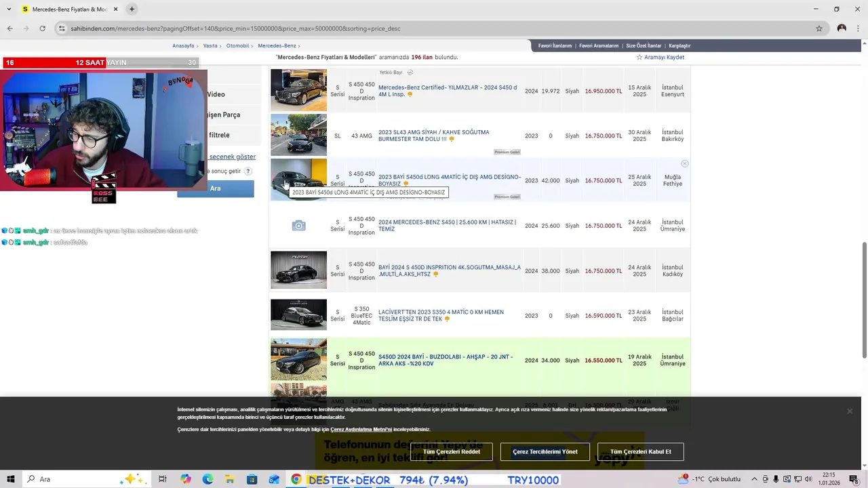Screen dimensions: 868x488
Task: Click the İstanbul Esenyurt location cell
Action: (x=673, y=91)
